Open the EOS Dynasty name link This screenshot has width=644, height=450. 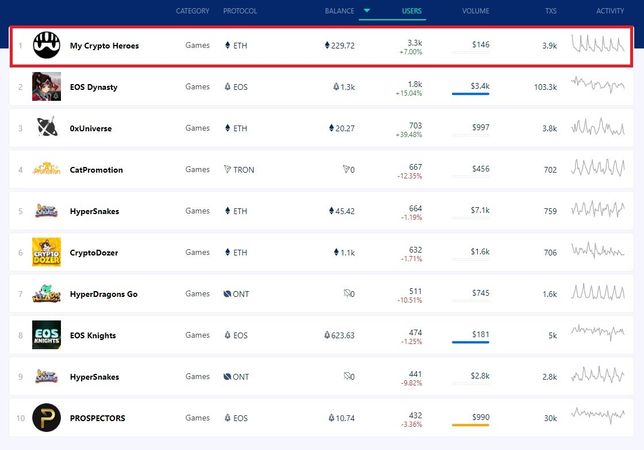pos(93,87)
